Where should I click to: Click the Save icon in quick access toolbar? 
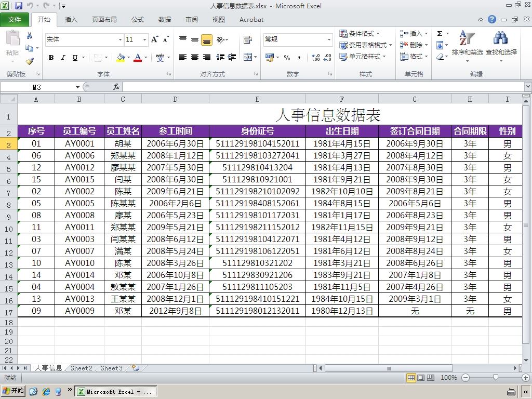(18, 5)
